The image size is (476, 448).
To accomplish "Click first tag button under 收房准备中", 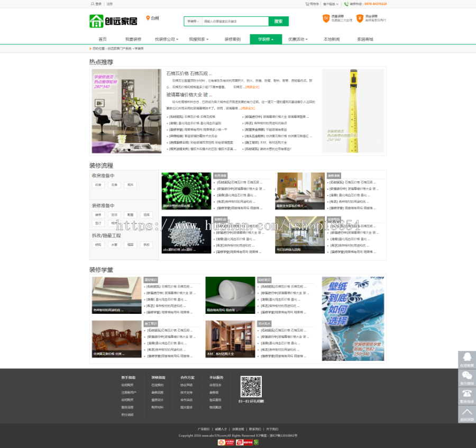I will pyautogui.click(x=98, y=185).
